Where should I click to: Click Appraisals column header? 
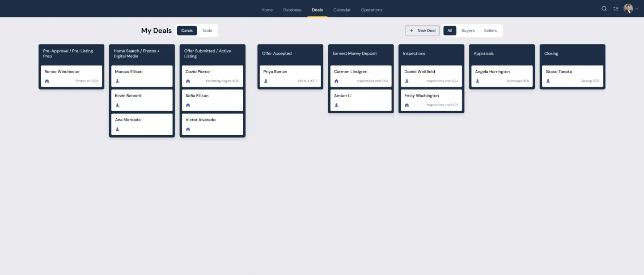[x=502, y=54]
